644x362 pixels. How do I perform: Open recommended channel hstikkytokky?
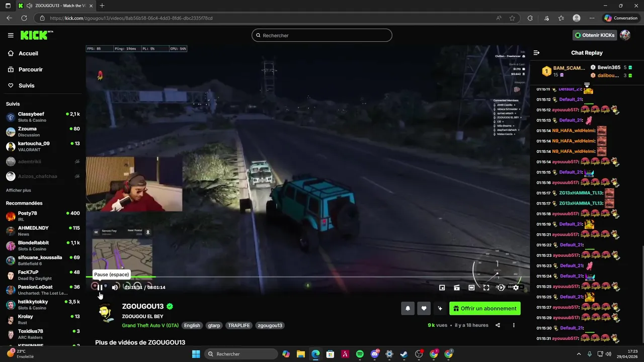coord(43,305)
